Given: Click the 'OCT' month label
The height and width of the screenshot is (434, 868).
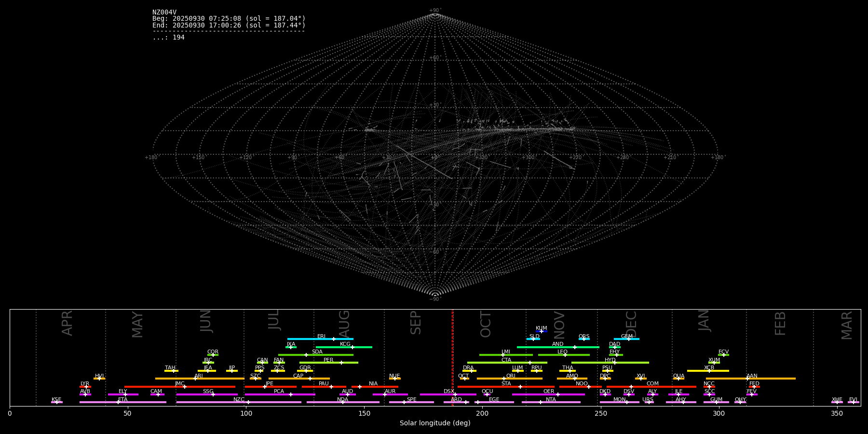Looking at the screenshot, I should (x=486, y=324).
